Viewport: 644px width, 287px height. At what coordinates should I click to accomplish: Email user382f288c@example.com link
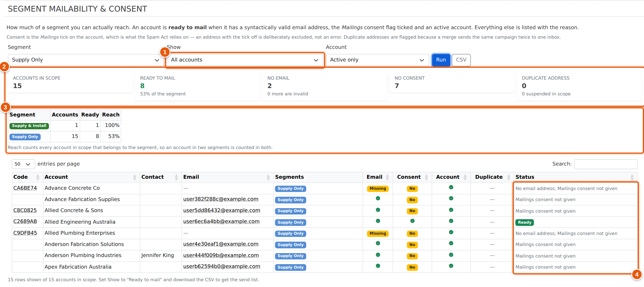pos(221,199)
